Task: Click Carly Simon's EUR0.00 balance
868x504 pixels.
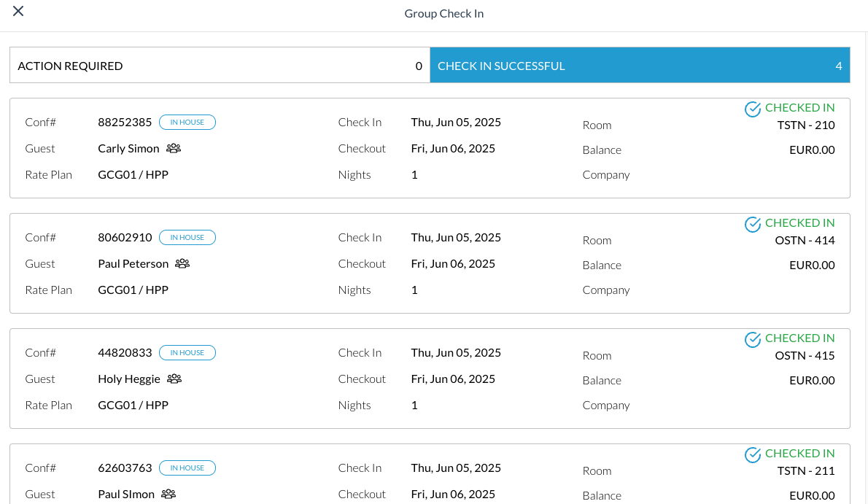Action: tap(812, 150)
